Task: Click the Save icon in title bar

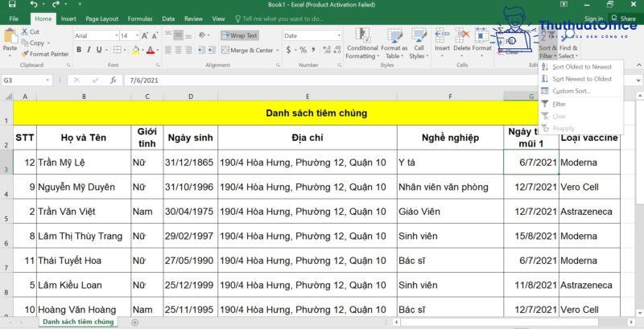Action: pos(12,5)
